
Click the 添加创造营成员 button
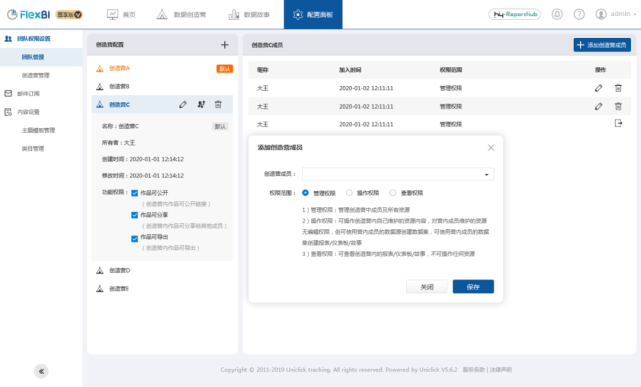[602, 45]
